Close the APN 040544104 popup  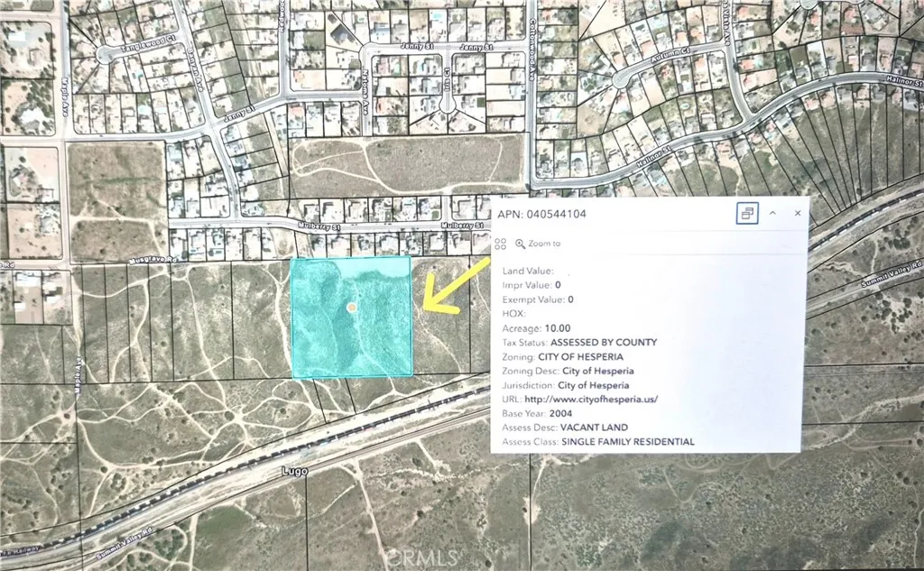coord(798,213)
